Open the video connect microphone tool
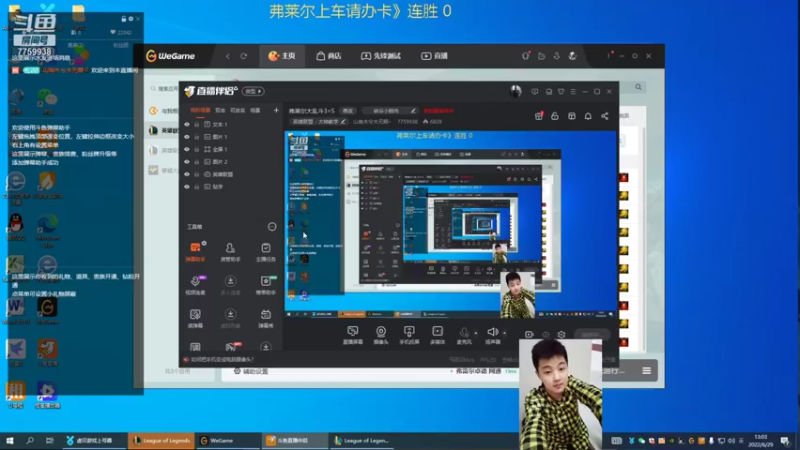The image size is (800, 450). 195,285
